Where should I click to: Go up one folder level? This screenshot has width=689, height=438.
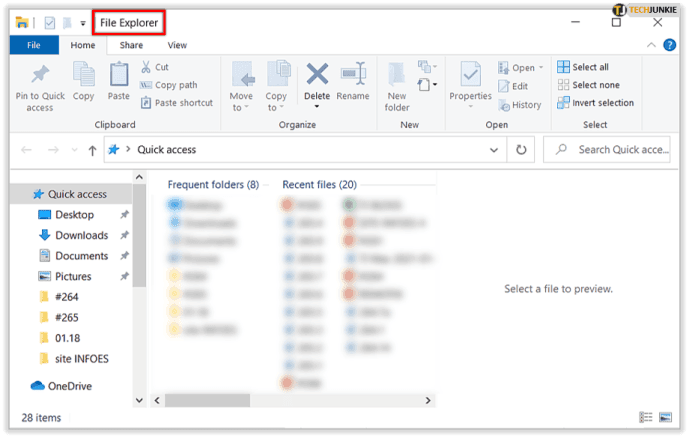92,150
